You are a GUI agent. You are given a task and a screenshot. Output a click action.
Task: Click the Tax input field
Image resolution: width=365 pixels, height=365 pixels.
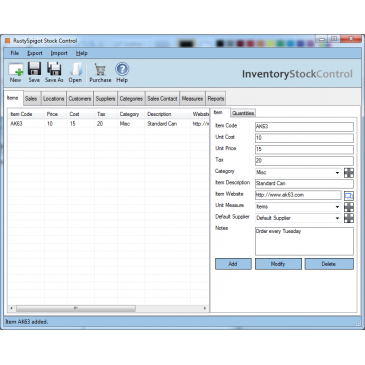[x=304, y=161]
